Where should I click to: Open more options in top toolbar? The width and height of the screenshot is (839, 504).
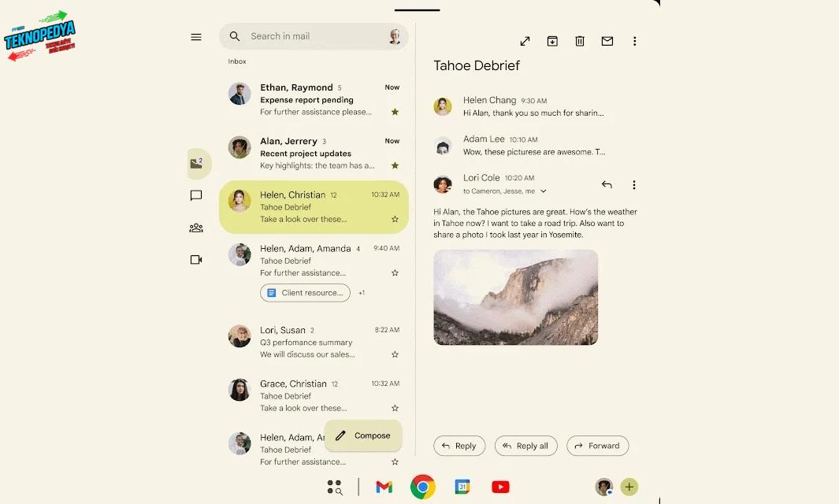635,41
